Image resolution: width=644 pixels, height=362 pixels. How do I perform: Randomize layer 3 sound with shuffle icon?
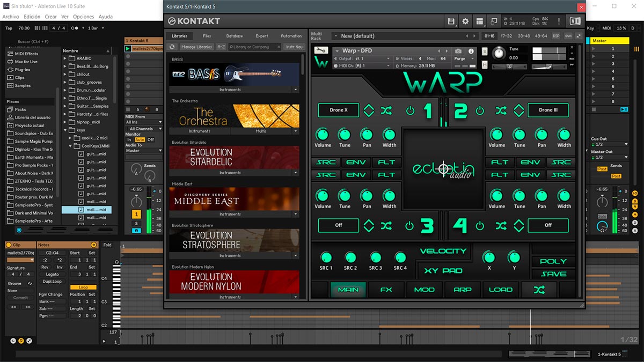click(x=386, y=226)
